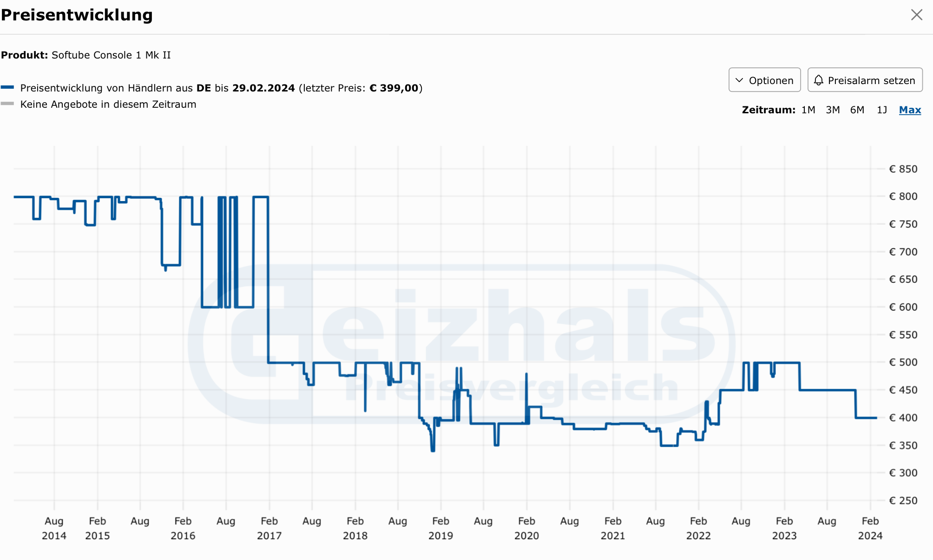Screen dimensions: 933x560
Task: Switch the Zeitraum to 3M
Action: pos(833,110)
